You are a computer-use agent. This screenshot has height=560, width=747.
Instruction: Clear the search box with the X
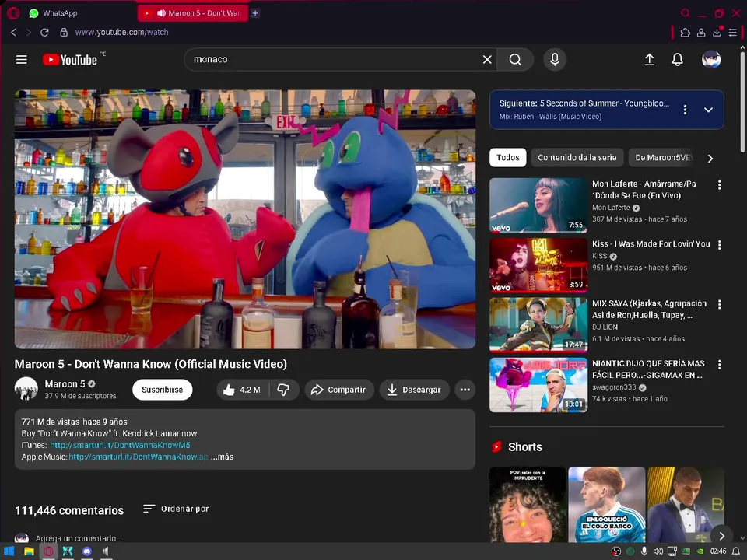(x=487, y=60)
